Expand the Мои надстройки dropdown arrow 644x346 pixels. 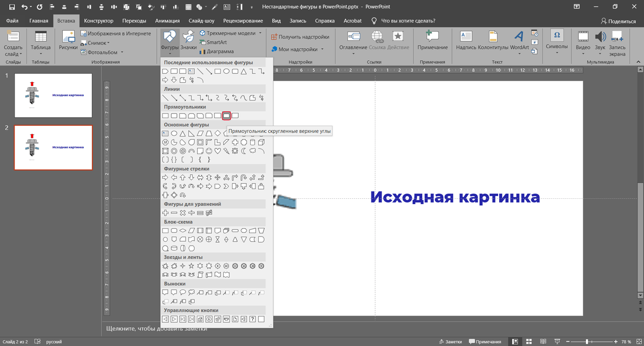tap(322, 49)
